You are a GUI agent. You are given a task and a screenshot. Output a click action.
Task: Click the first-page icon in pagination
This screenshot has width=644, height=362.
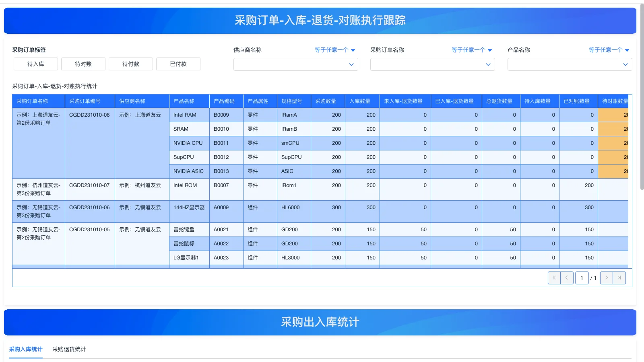(x=554, y=278)
